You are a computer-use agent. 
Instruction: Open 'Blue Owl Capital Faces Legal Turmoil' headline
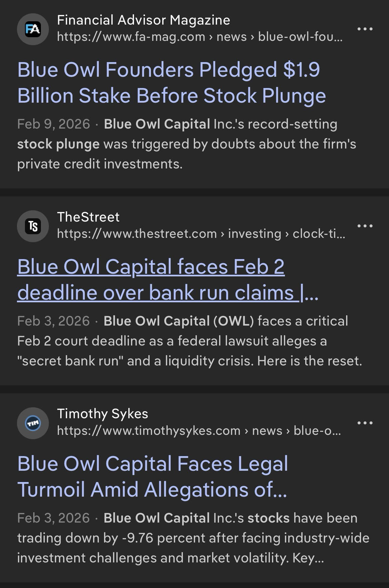click(153, 477)
